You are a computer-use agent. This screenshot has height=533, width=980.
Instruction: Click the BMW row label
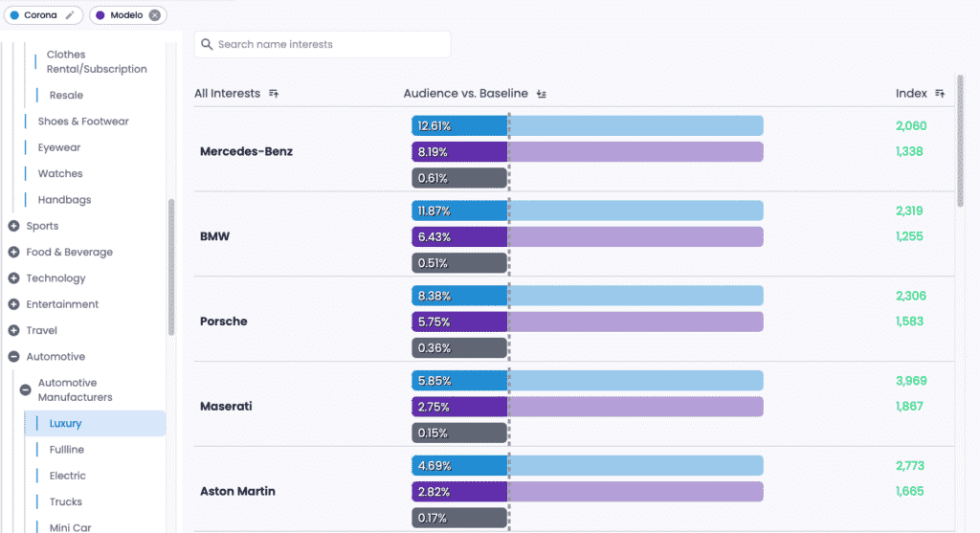pyautogui.click(x=215, y=236)
